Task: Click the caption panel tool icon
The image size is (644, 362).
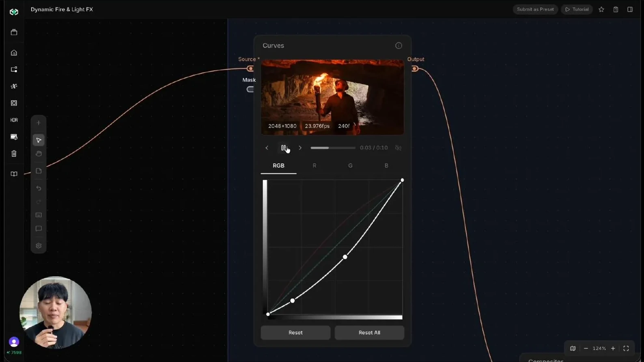Action: click(39, 215)
